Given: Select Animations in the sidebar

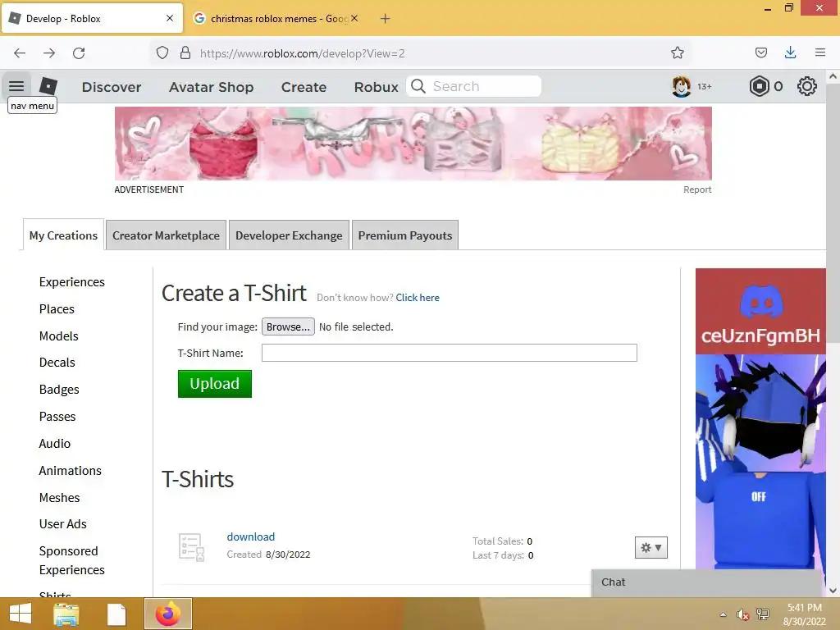Looking at the screenshot, I should coord(71,470).
